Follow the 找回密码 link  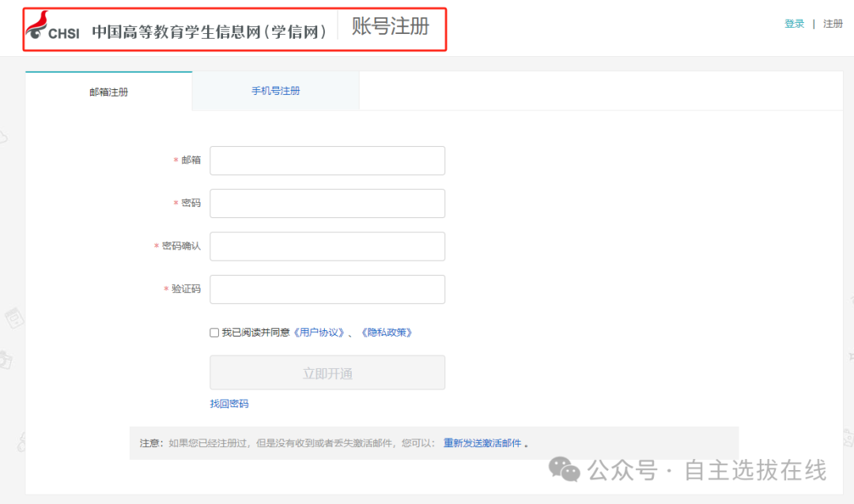coord(229,404)
